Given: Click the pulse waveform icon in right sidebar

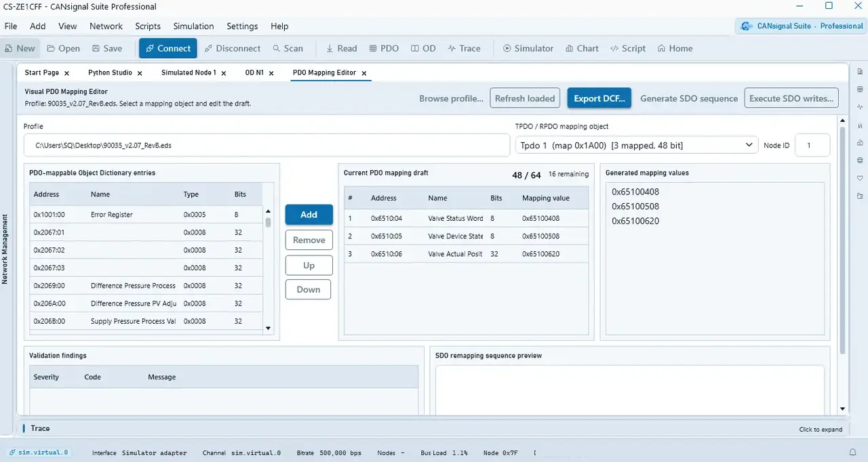Looking at the screenshot, I should pos(860,107).
